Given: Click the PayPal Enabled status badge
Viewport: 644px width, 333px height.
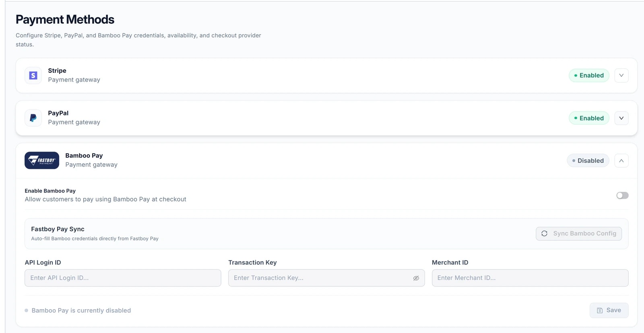Looking at the screenshot, I should 589,118.
